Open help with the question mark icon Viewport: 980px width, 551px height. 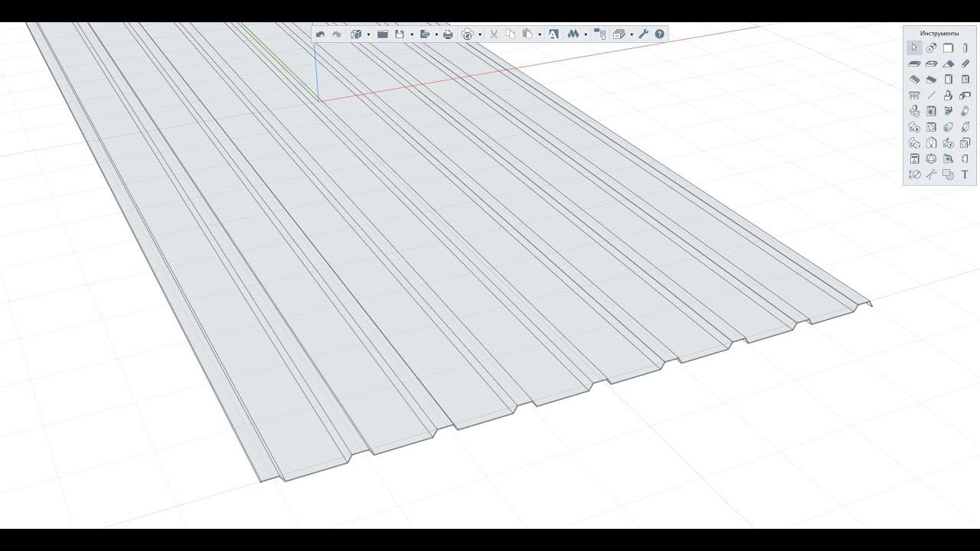point(659,34)
